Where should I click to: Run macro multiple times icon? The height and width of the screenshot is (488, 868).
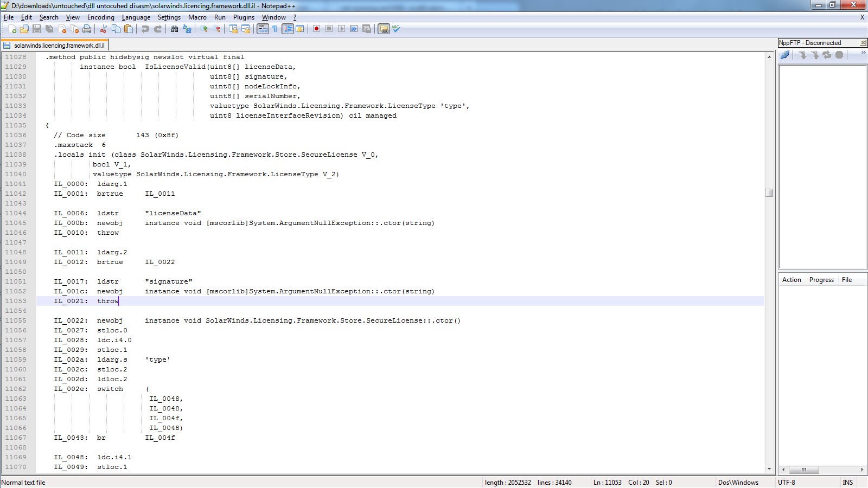click(x=354, y=29)
